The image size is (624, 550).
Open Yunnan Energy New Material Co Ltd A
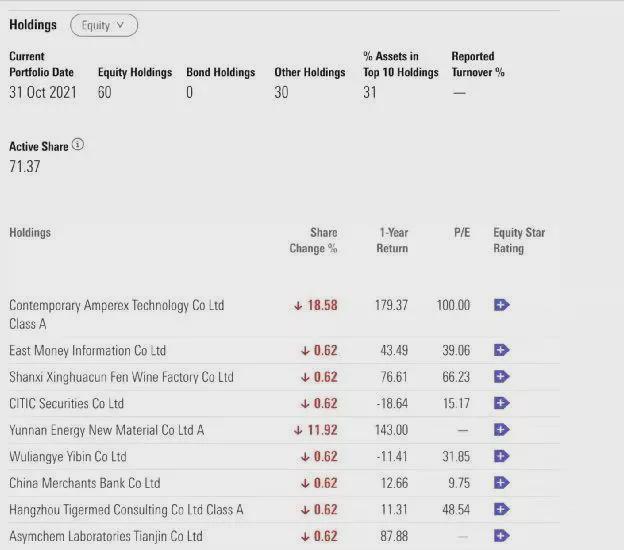click(107, 430)
